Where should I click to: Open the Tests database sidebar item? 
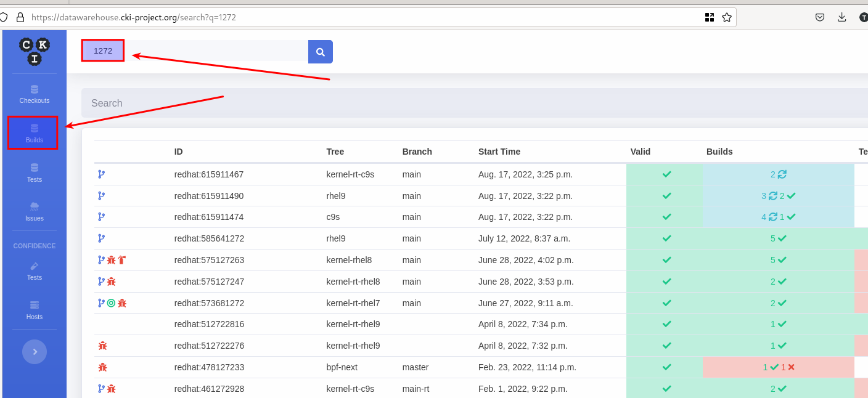[x=35, y=173]
